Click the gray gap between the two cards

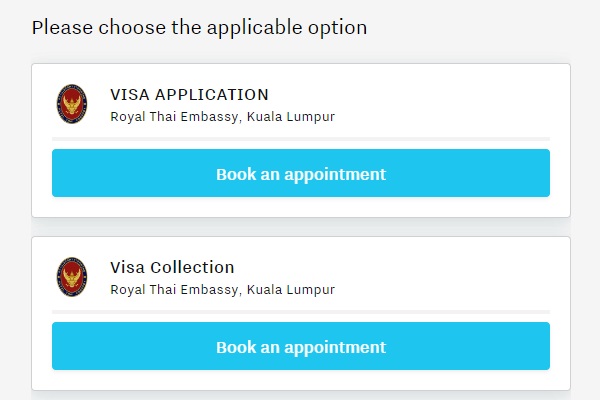coord(300,227)
